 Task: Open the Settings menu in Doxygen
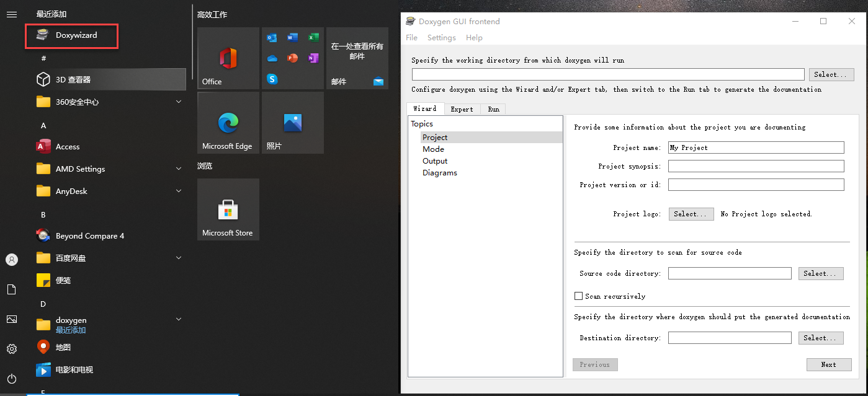pos(441,38)
